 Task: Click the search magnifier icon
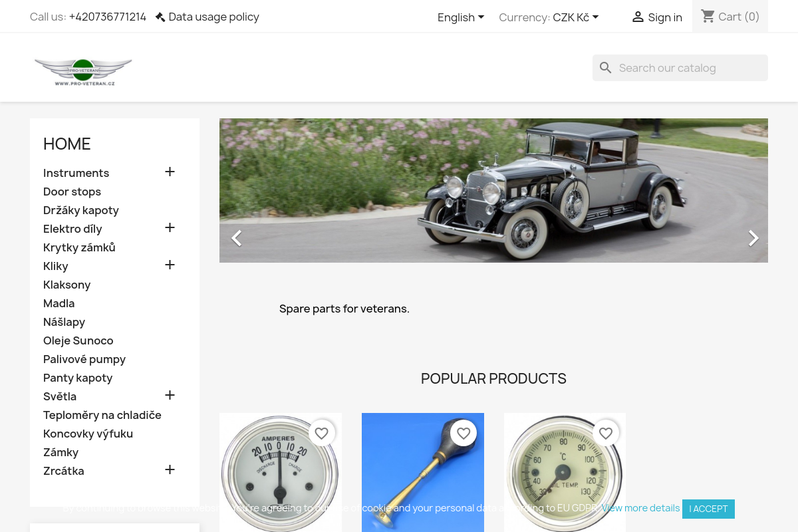(x=606, y=68)
